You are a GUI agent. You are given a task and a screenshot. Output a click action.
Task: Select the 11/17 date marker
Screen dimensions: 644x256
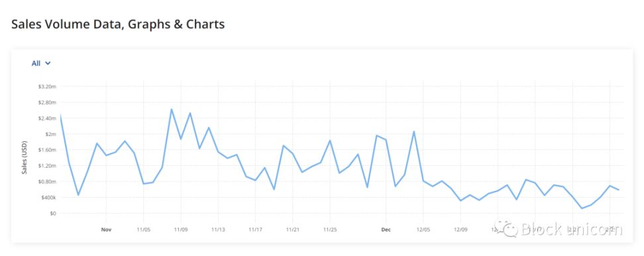(x=255, y=229)
